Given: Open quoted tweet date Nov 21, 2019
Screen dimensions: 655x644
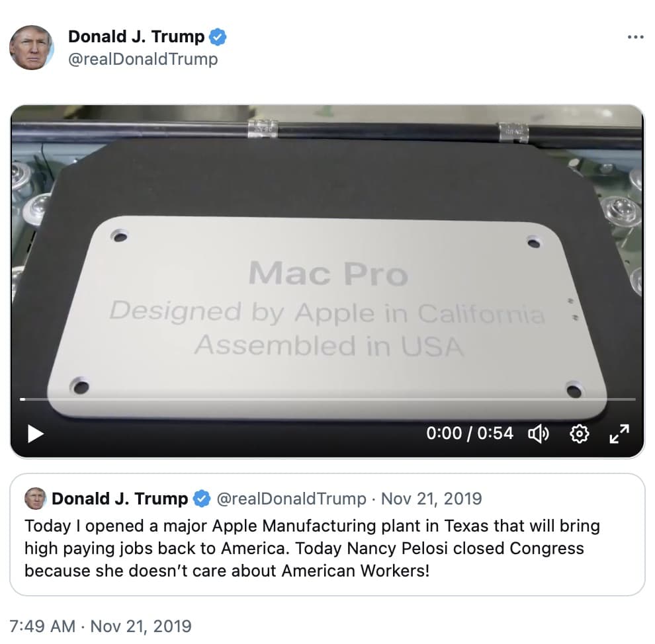Looking at the screenshot, I should coord(431,499).
